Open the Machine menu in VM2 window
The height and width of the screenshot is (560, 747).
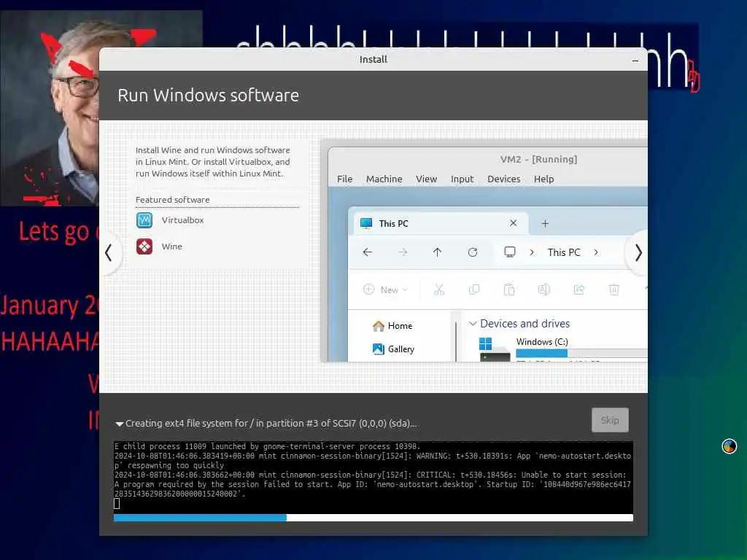coord(384,179)
